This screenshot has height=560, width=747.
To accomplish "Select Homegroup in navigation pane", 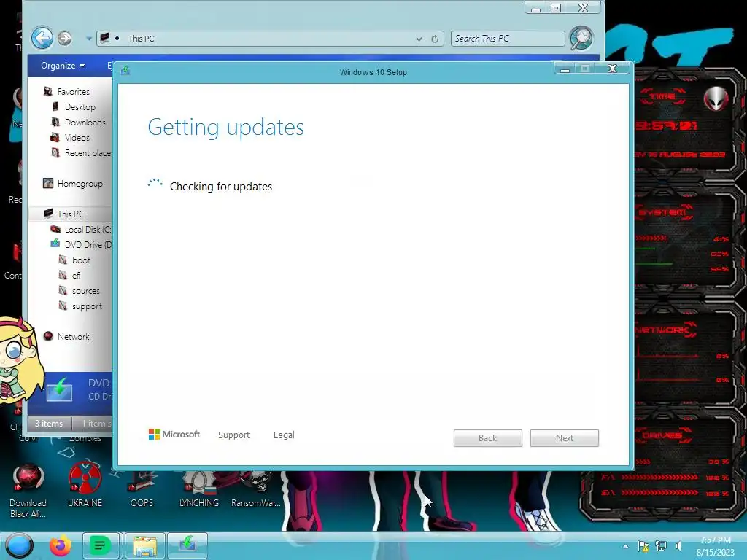I will click(x=80, y=183).
